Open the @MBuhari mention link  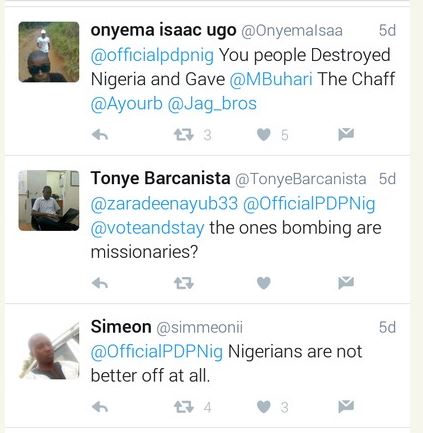[271, 79]
